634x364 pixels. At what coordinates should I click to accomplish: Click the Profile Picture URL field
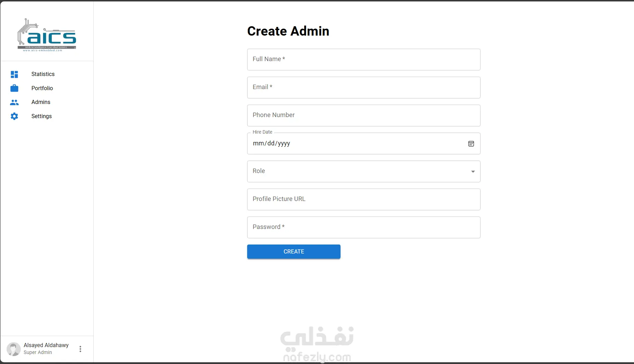click(363, 200)
